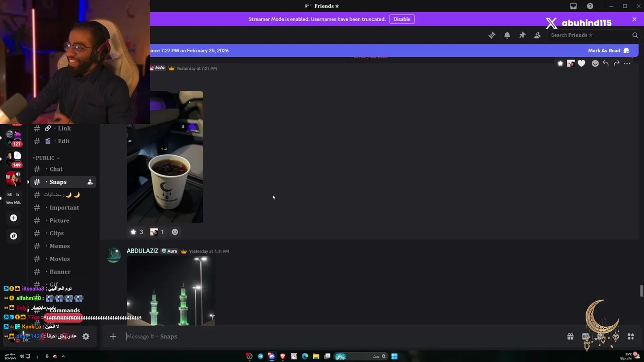Open the gift icon in message bar
Image resolution: width=644 pixels, height=362 pixels.
[570, 336]
